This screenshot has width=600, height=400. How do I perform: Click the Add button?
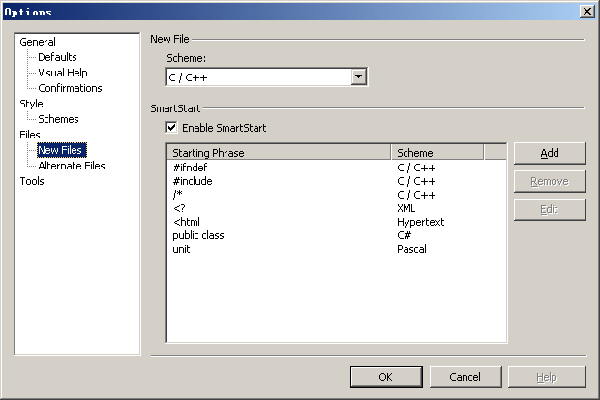tap(549, 153)
